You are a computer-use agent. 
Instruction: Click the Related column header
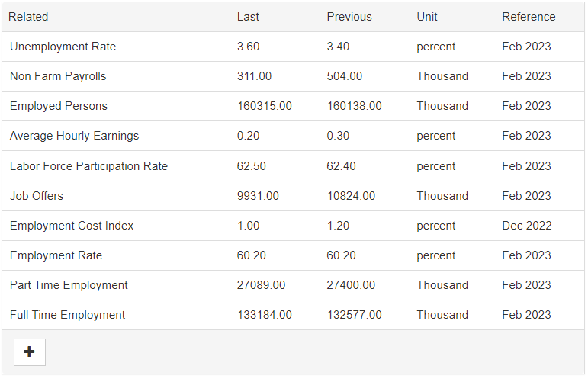click(x=28, y=17)
